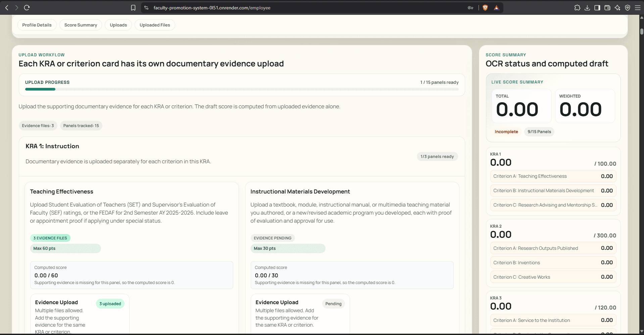Image resolution: width=644 pixels, height=335 pixels.
Task: Click the 'Panels tracked: 15' chip
Action: pyautogui.click(x=81, y=126)
